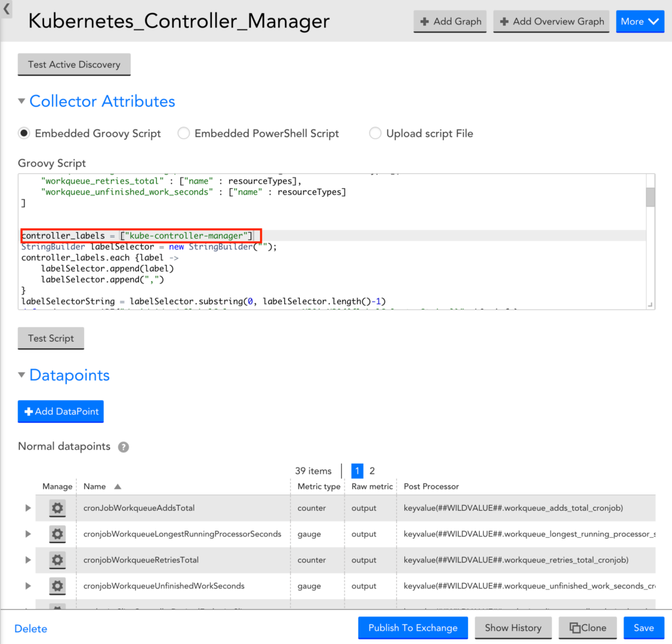The height and width of the screenshot is (644, 672).
Task: Collapse the Datapoints section
Action: [x=22, y=375]
